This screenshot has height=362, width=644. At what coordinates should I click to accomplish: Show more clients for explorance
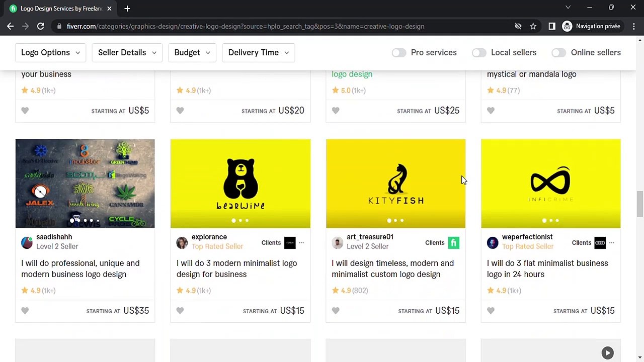[x=301, y=243]
